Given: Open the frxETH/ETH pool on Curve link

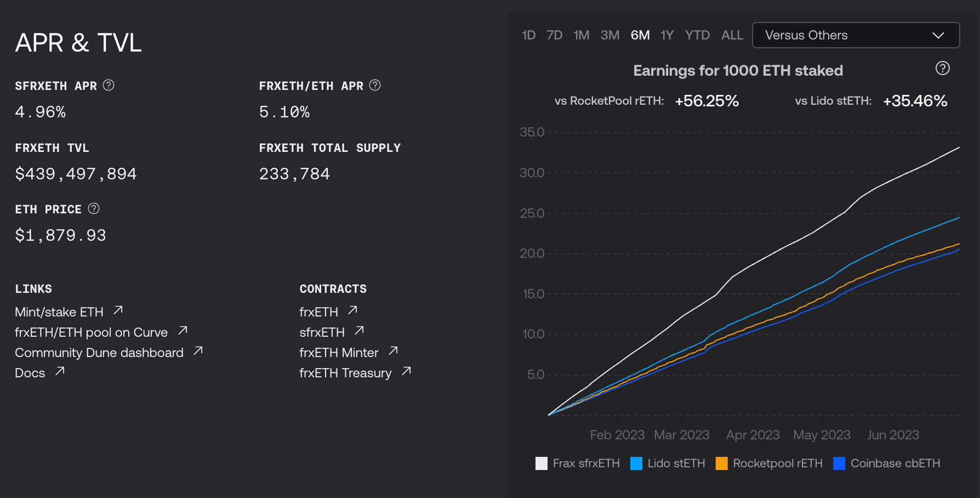Looking at the screenshot, I should click(x=91, y=332).
